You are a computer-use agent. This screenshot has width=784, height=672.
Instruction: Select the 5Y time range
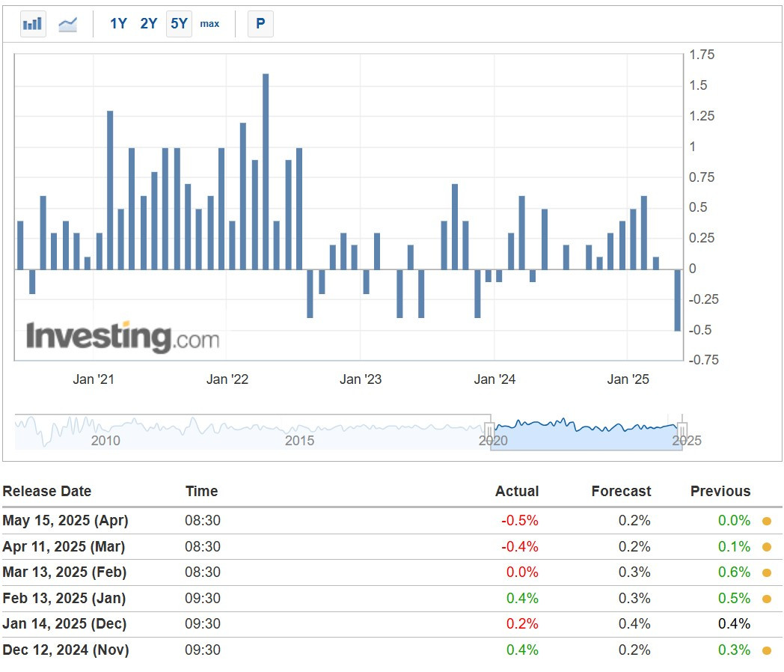[179, 23]
